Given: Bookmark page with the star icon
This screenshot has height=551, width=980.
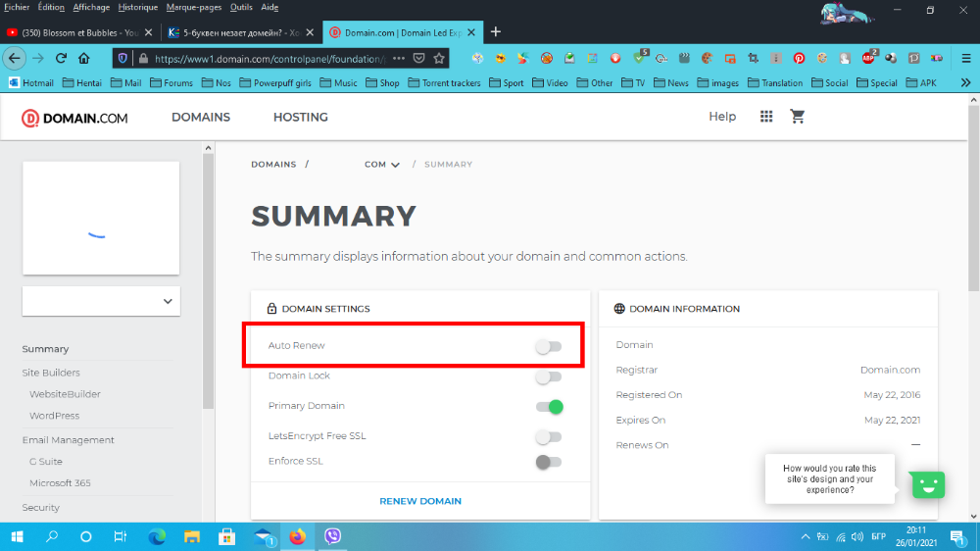Looking at the screenshot, I should tap(439, 58).
